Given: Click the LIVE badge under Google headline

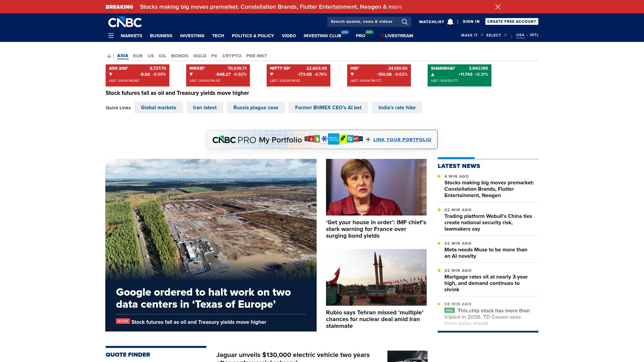Looking at the screenshot, I should point(123,321).
